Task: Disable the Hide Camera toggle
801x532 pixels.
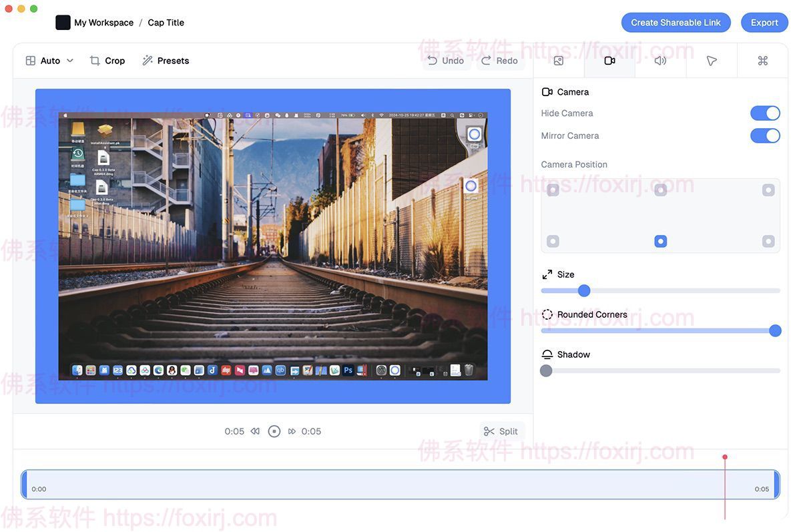Action: pos(765,113)
